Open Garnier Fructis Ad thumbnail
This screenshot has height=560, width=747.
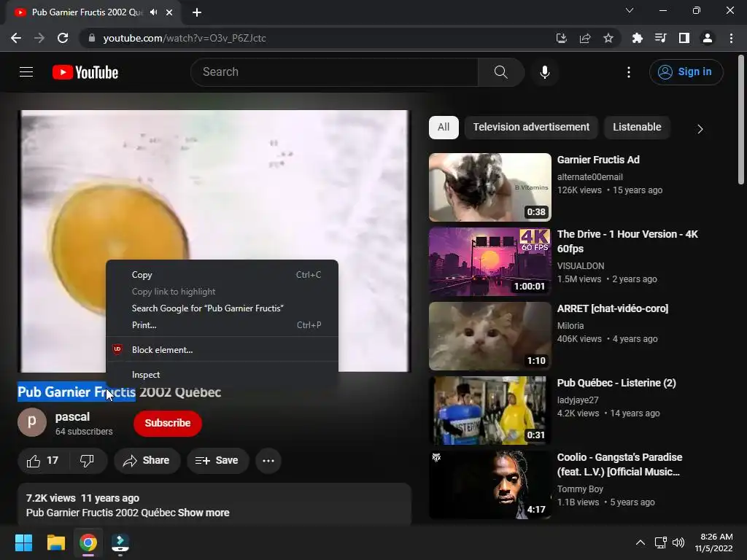pos(490,187)
